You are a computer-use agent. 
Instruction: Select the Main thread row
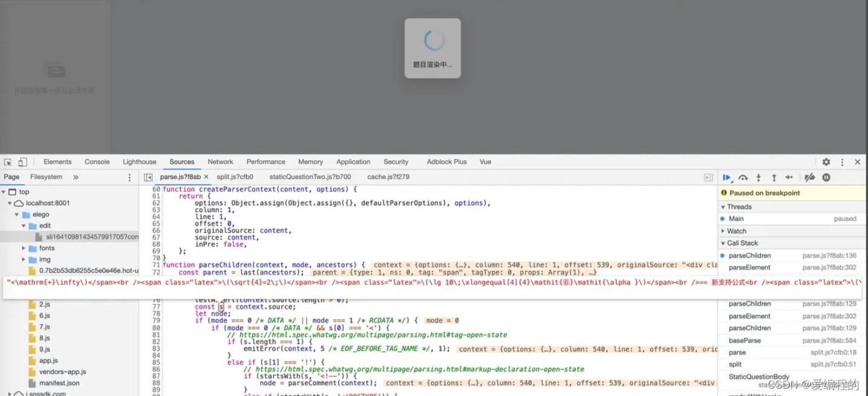pyautogui.click(x=792, y=219)
